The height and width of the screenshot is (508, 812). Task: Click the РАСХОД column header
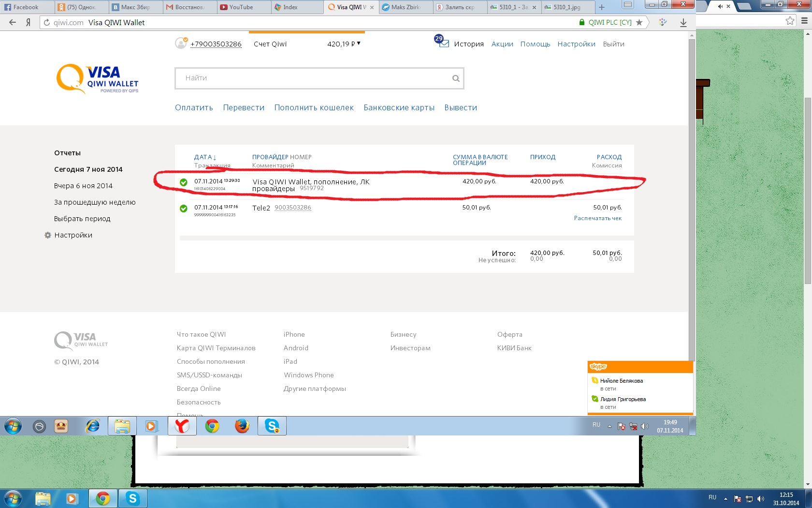coord(609,157)
